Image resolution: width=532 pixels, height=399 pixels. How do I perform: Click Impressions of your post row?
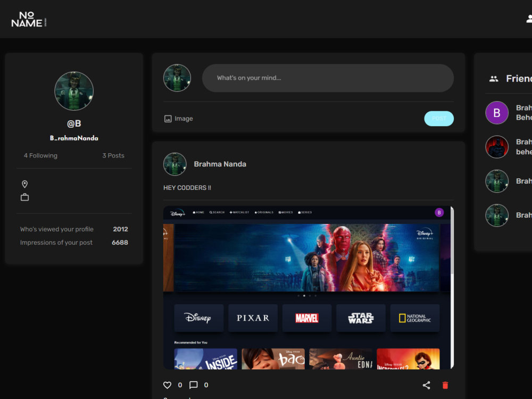pyautogui.click(x=74, y=243)
